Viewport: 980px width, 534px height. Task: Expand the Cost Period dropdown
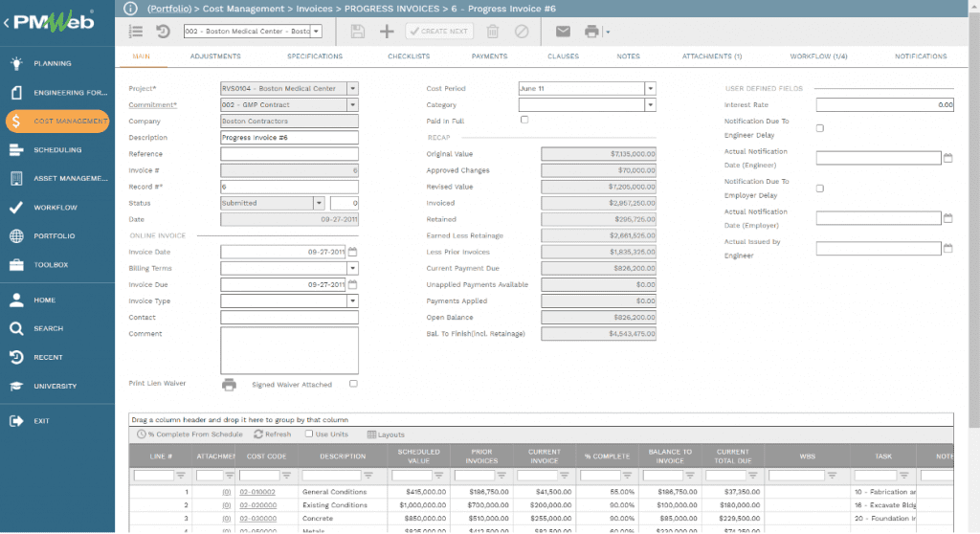[x=650, y=89]
